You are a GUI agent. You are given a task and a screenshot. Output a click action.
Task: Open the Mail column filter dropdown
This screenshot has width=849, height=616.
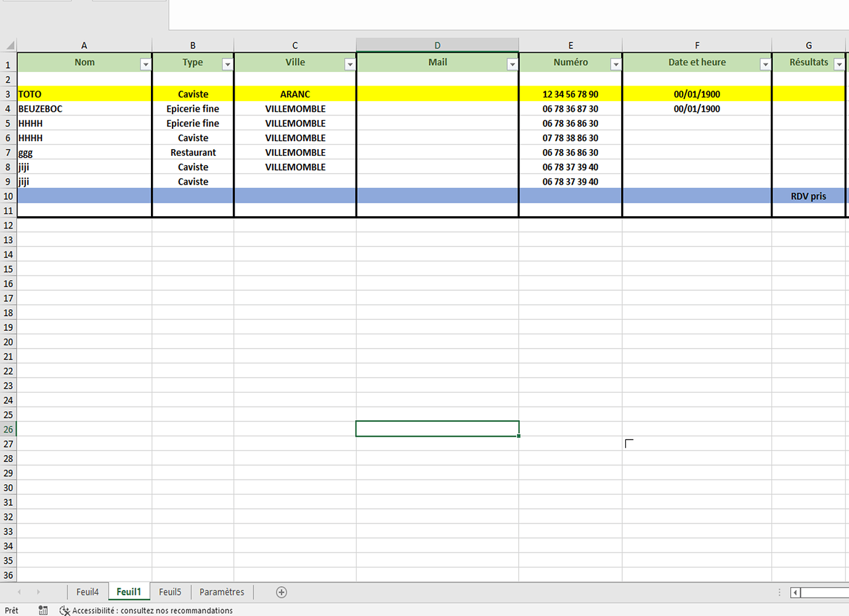point(512,64)
